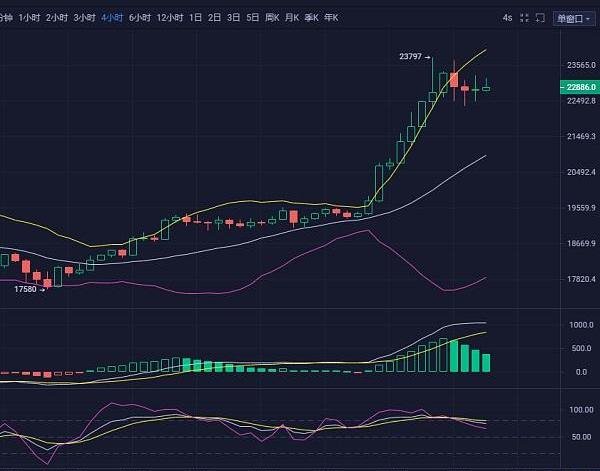Choose the 季K quarterly candles
Image resolution: width=600 pixels, height=471 pixels.
tap(311, 18)
